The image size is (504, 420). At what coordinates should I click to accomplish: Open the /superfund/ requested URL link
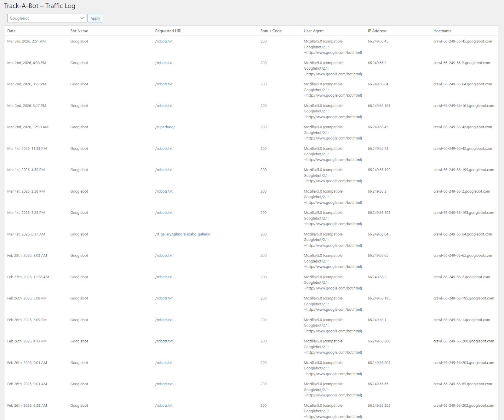click(x=165, y=127)
